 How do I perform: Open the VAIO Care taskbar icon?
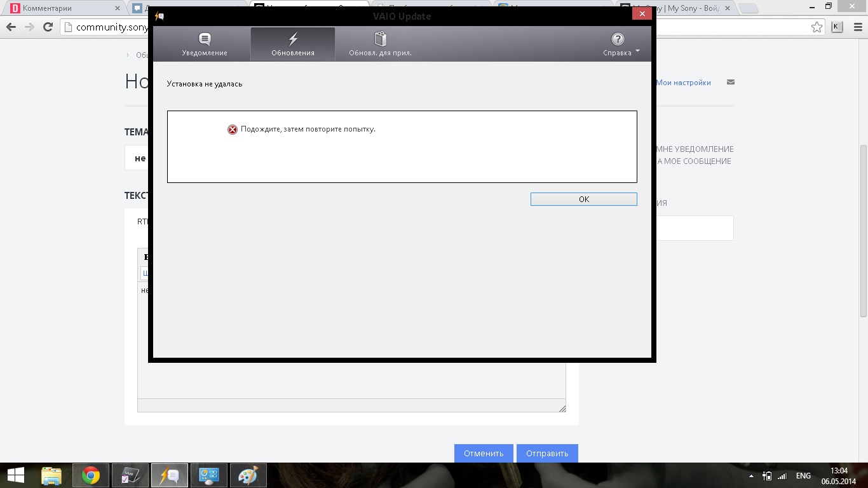pos(130,475)
